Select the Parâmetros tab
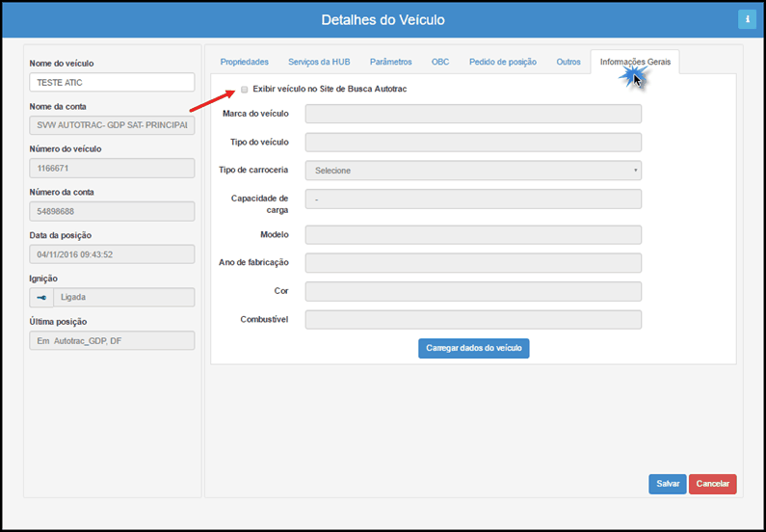This screenshot has height=532, width=766. pyautogui.click(x=390, y=62)
